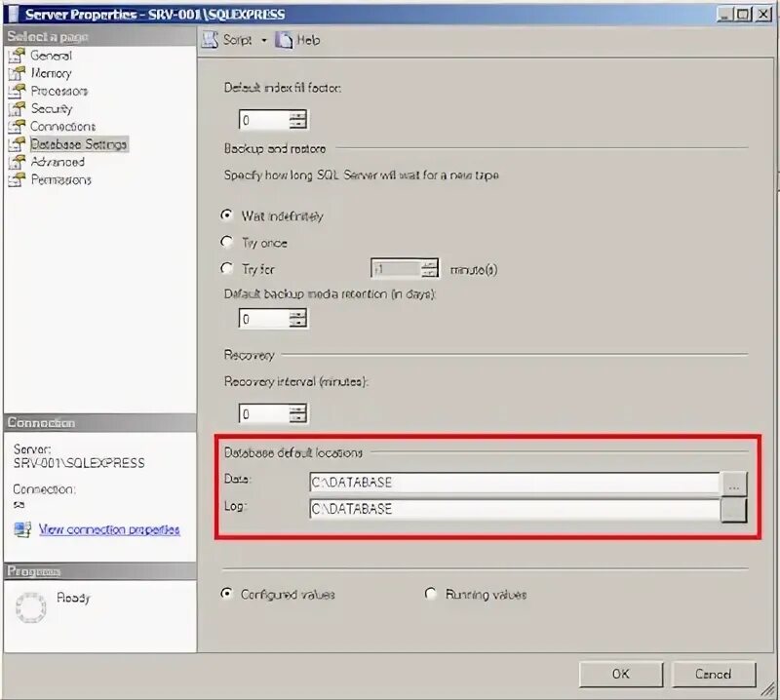This screenshot has width=780, height=700.
Task: Choose the Try for minutes option
Action: pos(227,269)
